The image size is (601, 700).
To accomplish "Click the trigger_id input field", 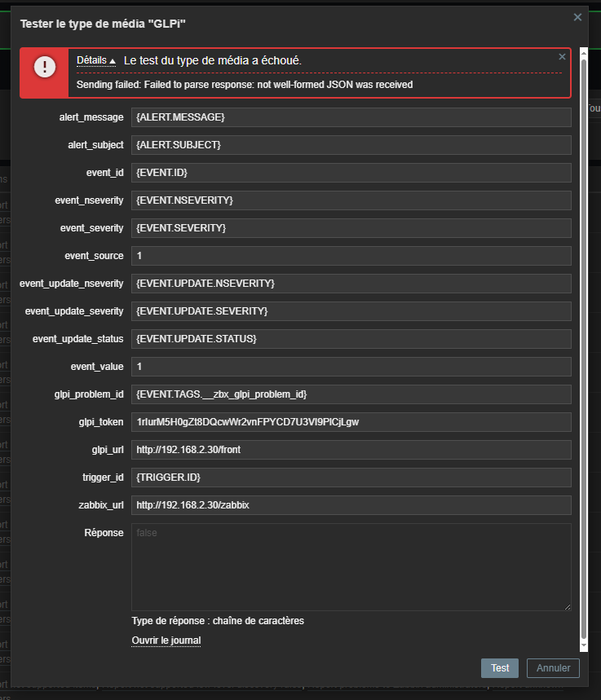I will [x=351, y=478].
